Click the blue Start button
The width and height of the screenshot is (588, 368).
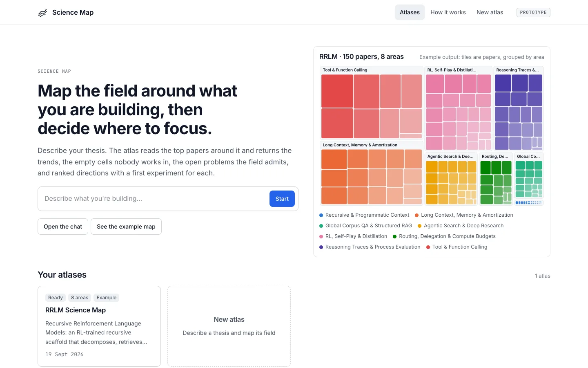click(282, 199)
